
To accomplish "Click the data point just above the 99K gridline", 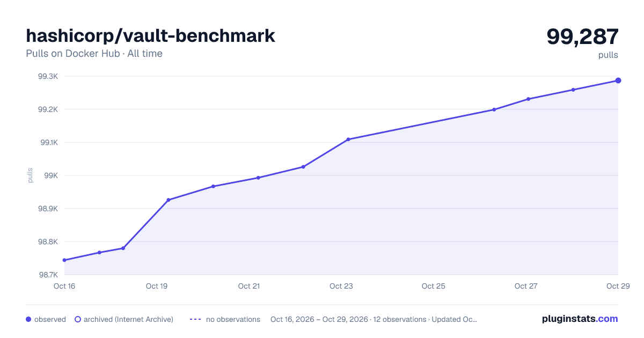I will click(303, 167).
